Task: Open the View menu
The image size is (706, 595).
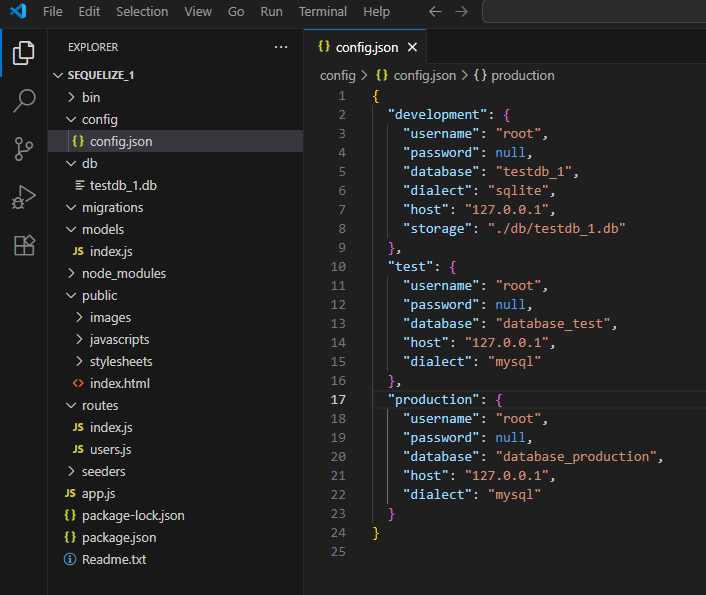Action: (x=198, y=11)
